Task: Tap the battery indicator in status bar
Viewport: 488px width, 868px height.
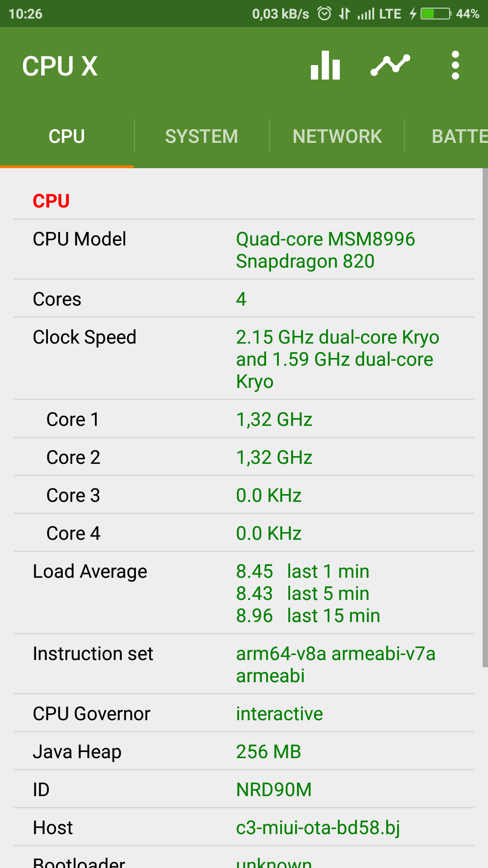Action: tap(435, 14)
